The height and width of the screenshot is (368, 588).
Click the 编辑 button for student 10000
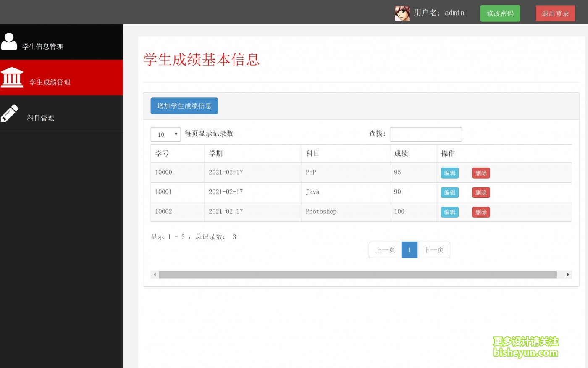449,173
